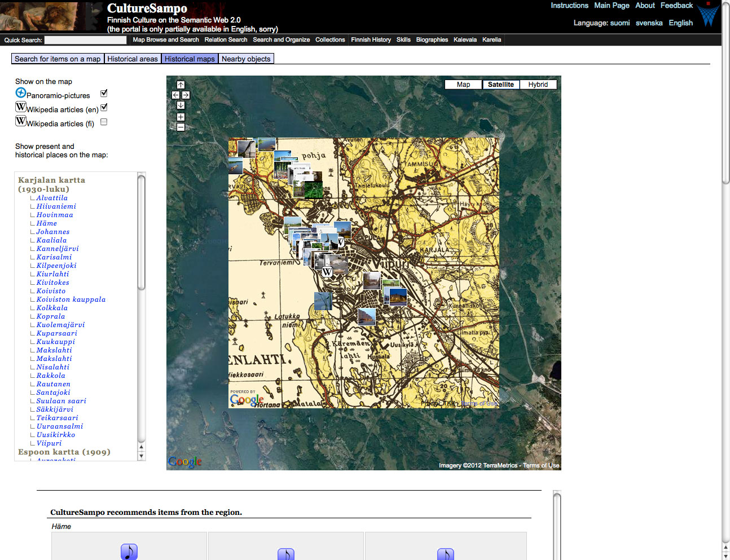Pan the map up with arrow button
This screenshot has width=730, height=560.
coord(181,85)
